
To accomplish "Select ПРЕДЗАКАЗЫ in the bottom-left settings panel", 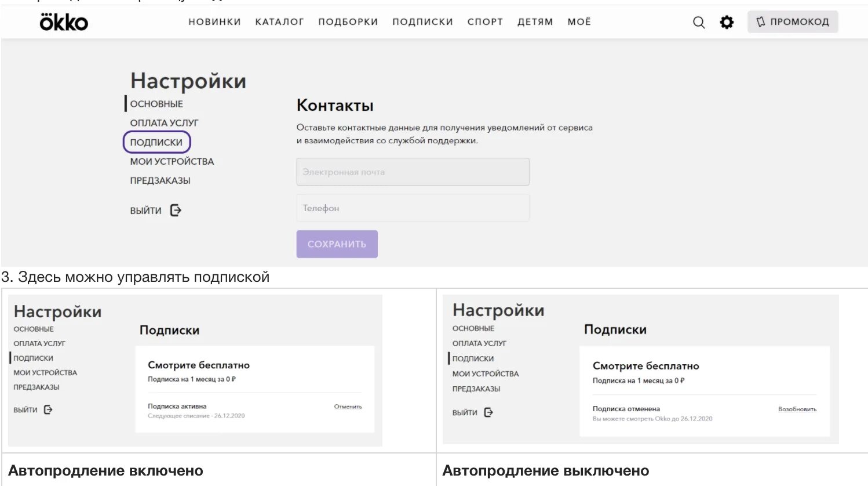I will pyautogui.click(x=37, y=387).
